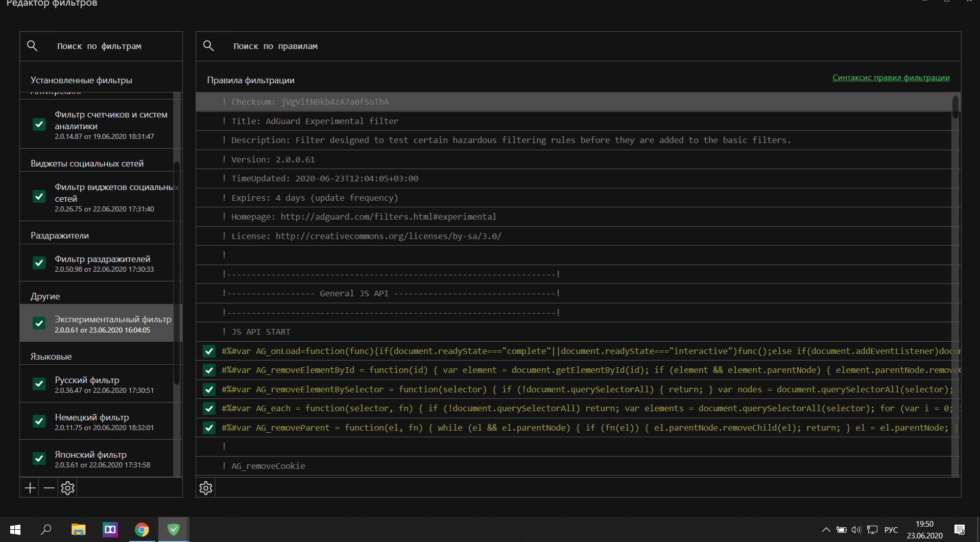Viewport: 980px width, 542px height.
Task: Select the AG_removeCookie comment line
Action: pos(573,466)
